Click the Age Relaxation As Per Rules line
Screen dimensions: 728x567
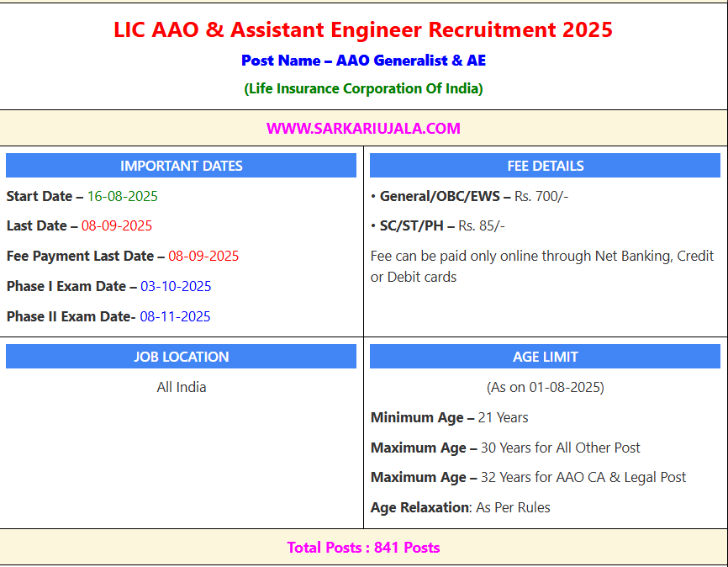tap(460, 507)
